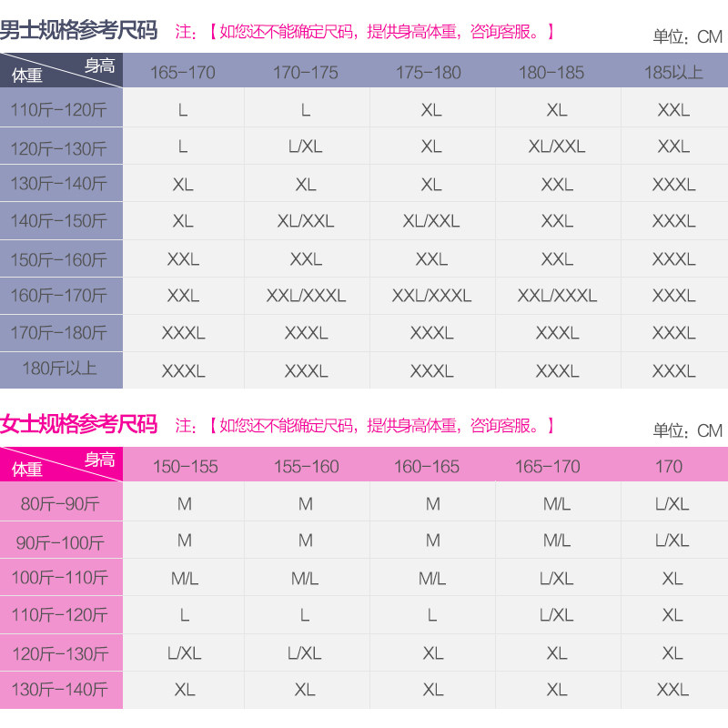
Task: Click the 180斤以上 weight row label
Action: coord(60,369)
